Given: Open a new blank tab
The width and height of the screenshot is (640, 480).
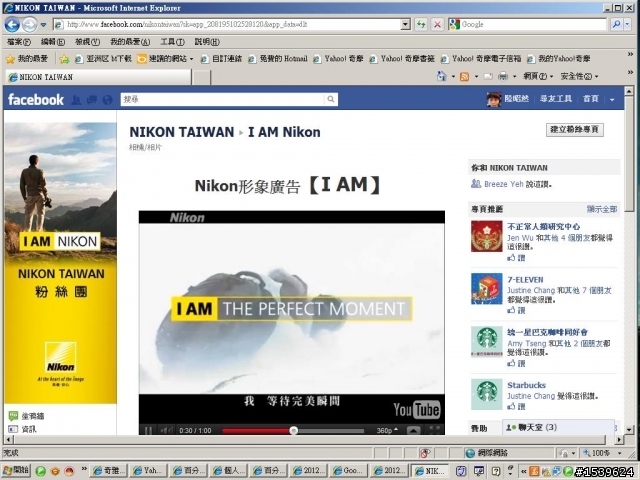Looking at the screenshot, I should [x=201, y=77].
